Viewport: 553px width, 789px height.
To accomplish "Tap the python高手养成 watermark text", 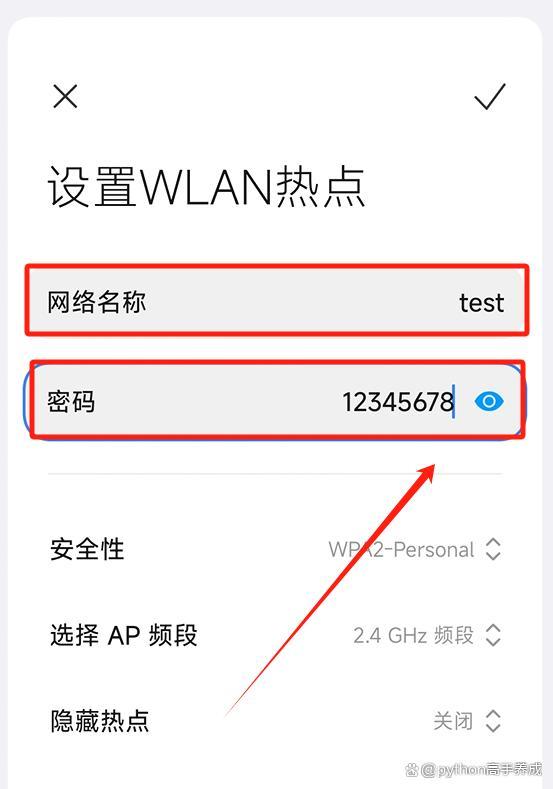I will point(491,769).
